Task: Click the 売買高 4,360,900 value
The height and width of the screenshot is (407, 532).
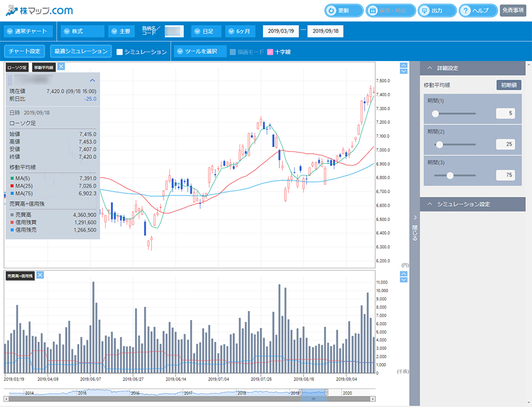Action: 84,215
